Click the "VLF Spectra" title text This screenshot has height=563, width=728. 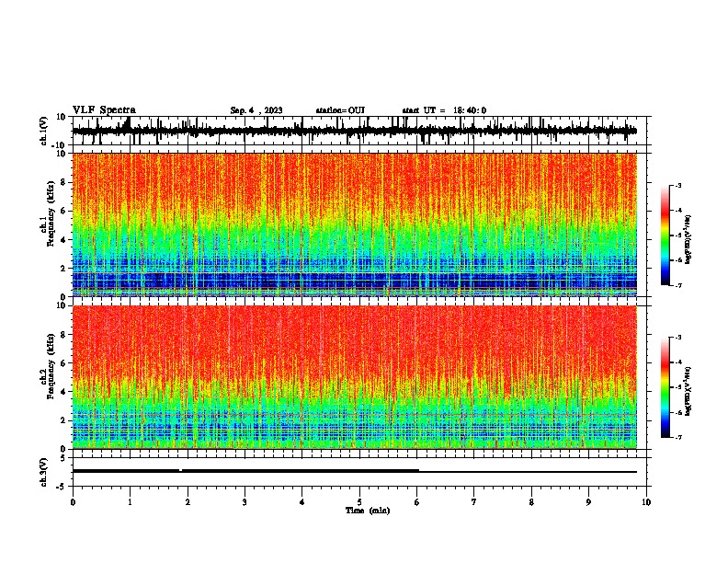coord(104,110)
